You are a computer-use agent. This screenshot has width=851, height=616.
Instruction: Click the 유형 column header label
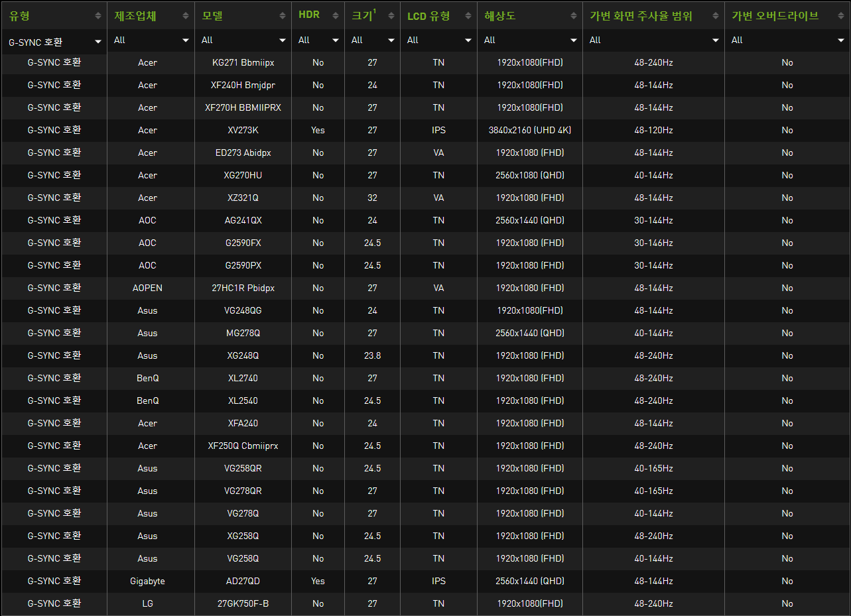[x=19, y=15]
